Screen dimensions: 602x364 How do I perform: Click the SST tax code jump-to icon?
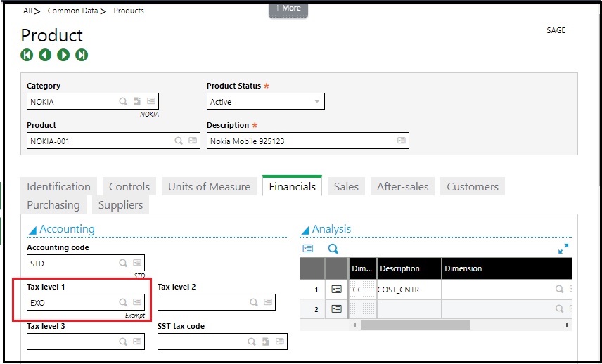[266, 342]
